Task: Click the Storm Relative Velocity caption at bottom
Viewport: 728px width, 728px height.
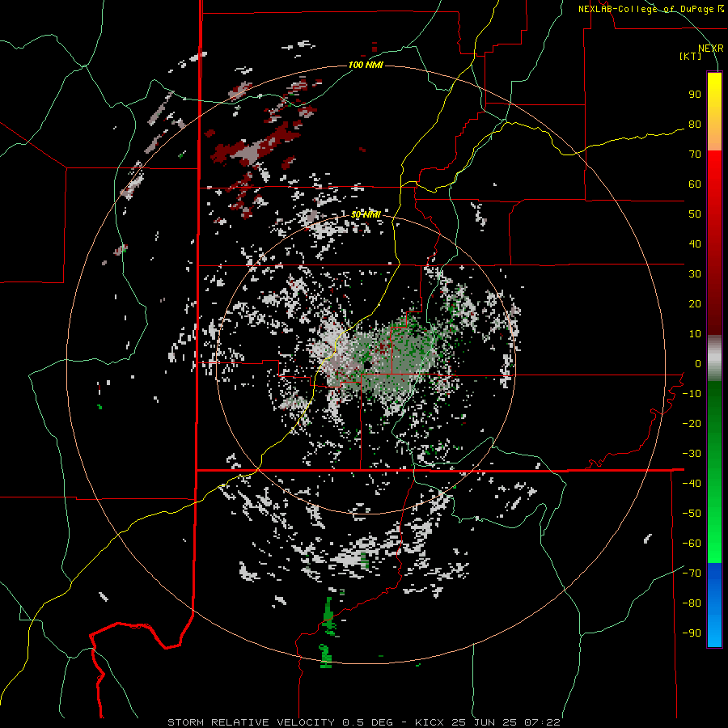Action: point(364,722)
